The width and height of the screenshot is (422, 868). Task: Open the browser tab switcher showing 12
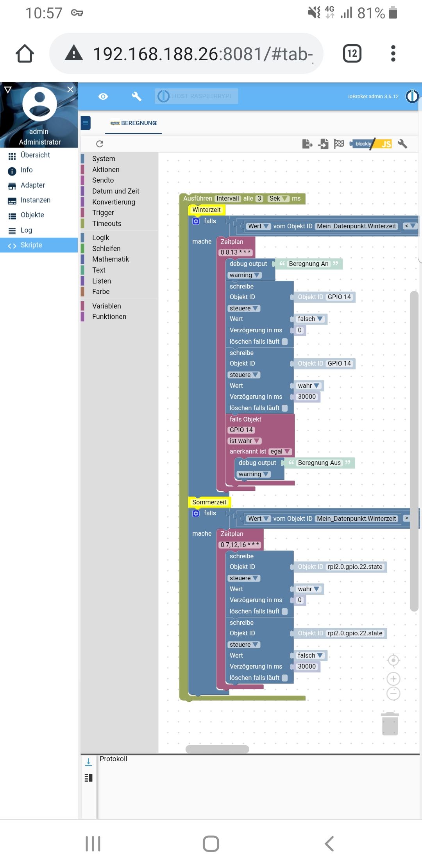pos(352,54)
